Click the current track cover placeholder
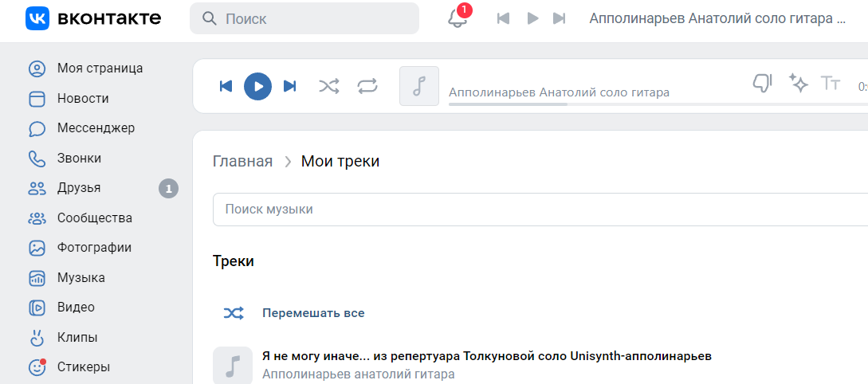 click(419, 86)
